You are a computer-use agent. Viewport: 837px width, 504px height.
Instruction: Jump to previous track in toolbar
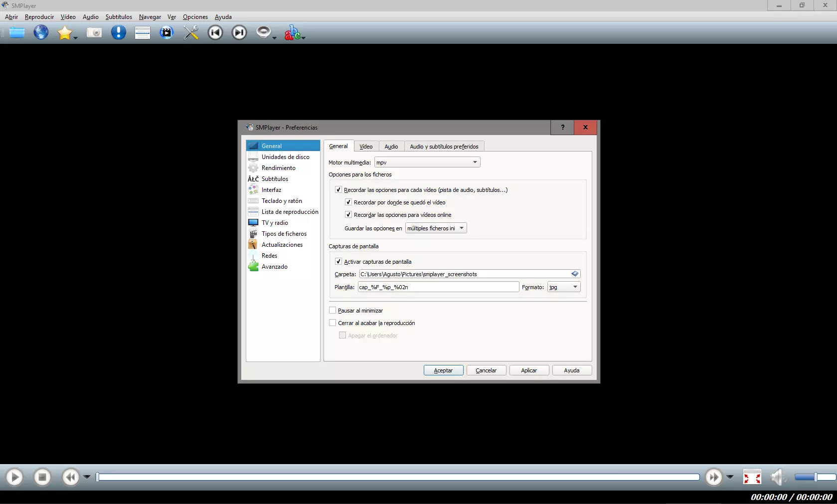[x=215, y=33]
